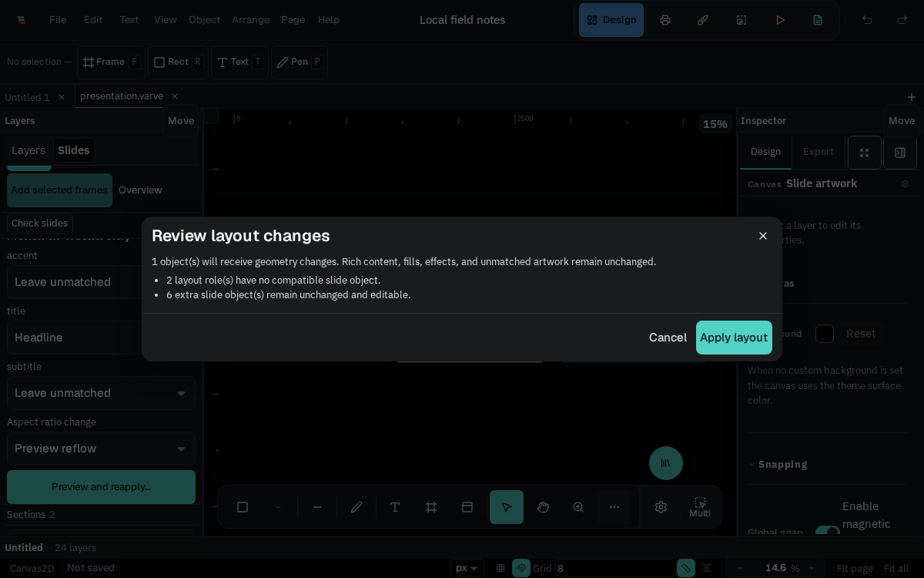
Task: Open the Aspect ratio change dropdown
Action: point(101,449)
